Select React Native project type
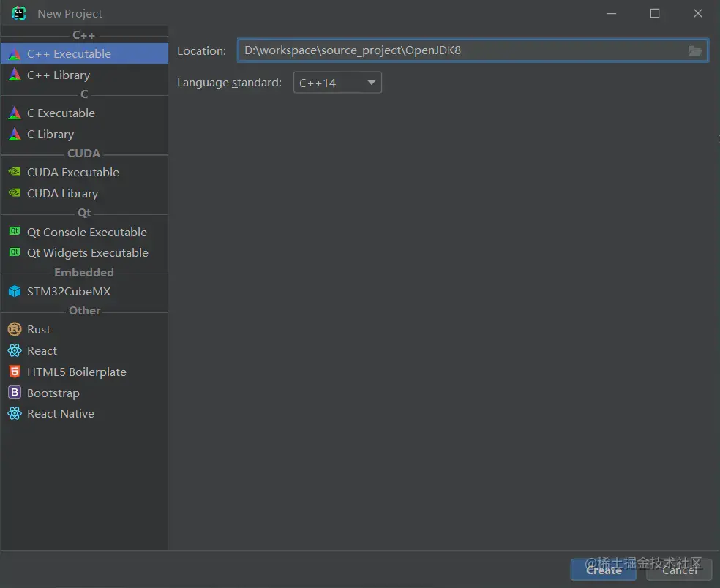Viewport: 720px width, 588px height. pos(84,413)
